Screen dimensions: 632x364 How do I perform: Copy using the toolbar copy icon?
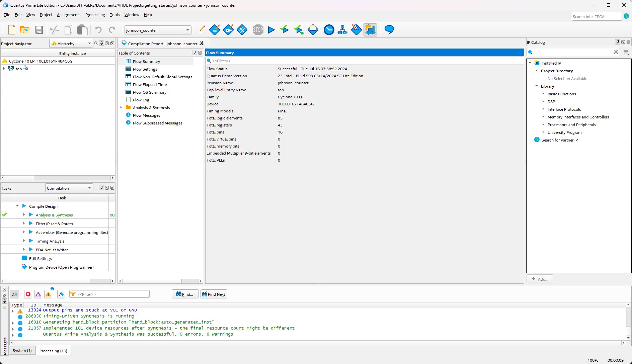tap(68, 30)
